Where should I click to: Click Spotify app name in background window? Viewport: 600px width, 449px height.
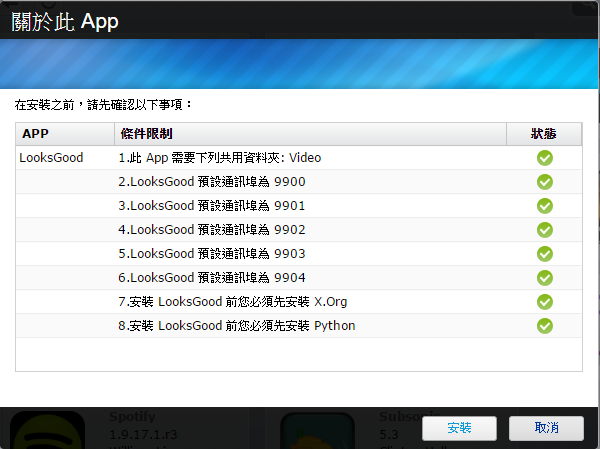pos(132,416)
